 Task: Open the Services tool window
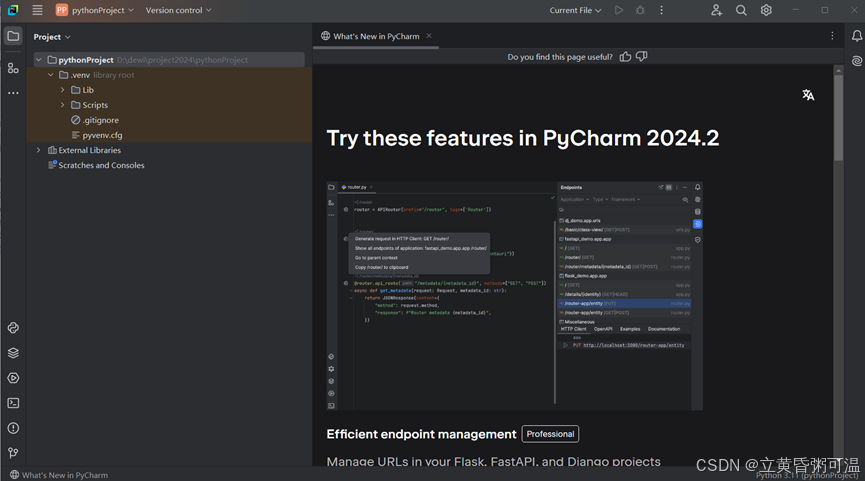click(x=13, y=378)
